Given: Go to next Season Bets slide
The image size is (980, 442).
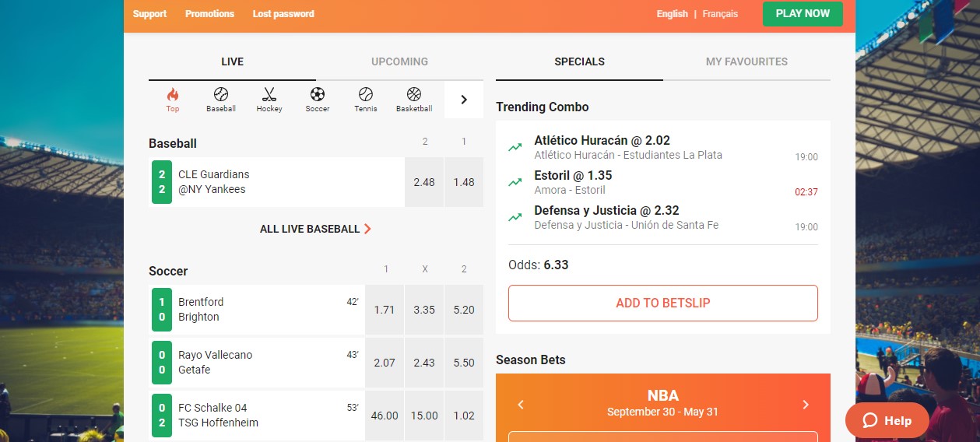Looking at the screenshot, I should (806, 405).
